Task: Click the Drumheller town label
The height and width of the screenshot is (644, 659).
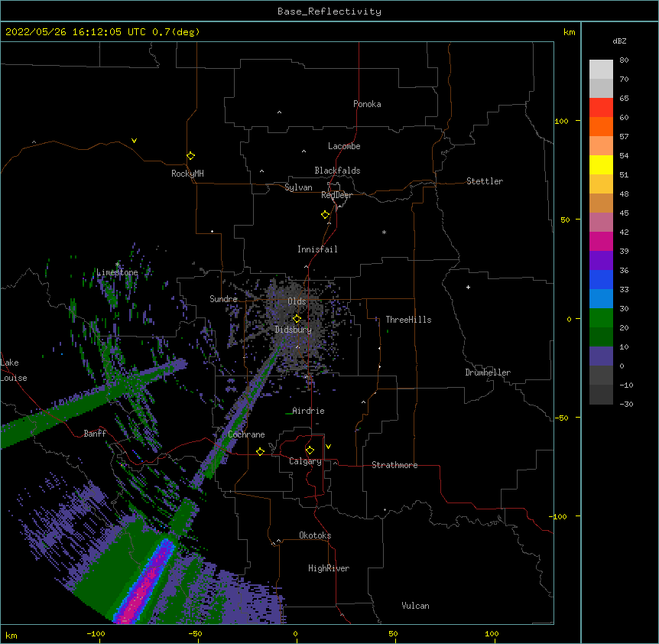Action: (x=488, y=372)
